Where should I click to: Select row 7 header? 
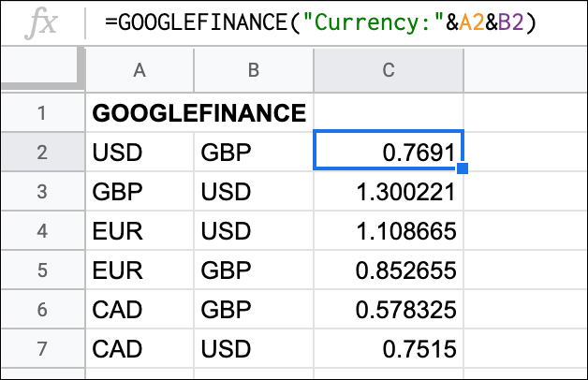coord(42,348)
